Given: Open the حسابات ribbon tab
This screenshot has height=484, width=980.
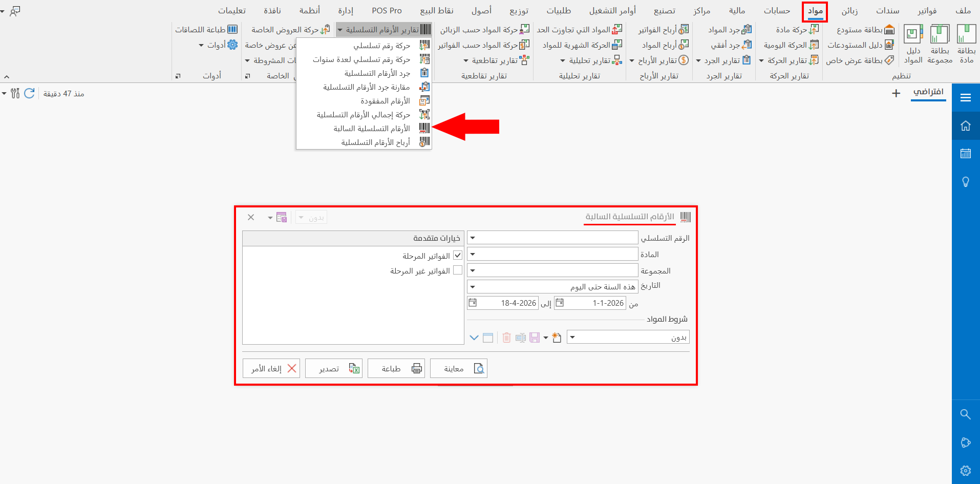Looking at the screenshot, I should click(777, 11).
